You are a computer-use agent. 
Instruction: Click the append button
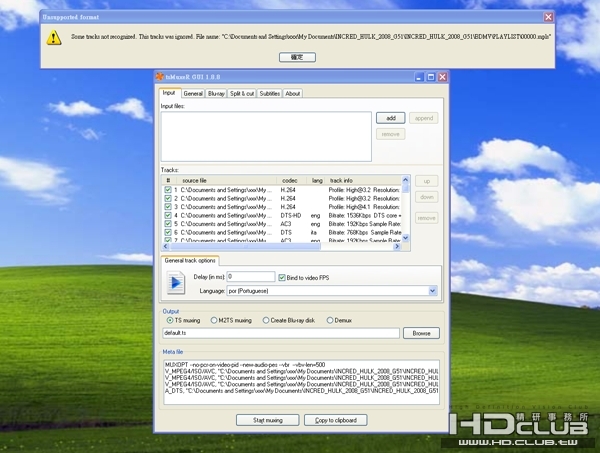coord(424,118)
